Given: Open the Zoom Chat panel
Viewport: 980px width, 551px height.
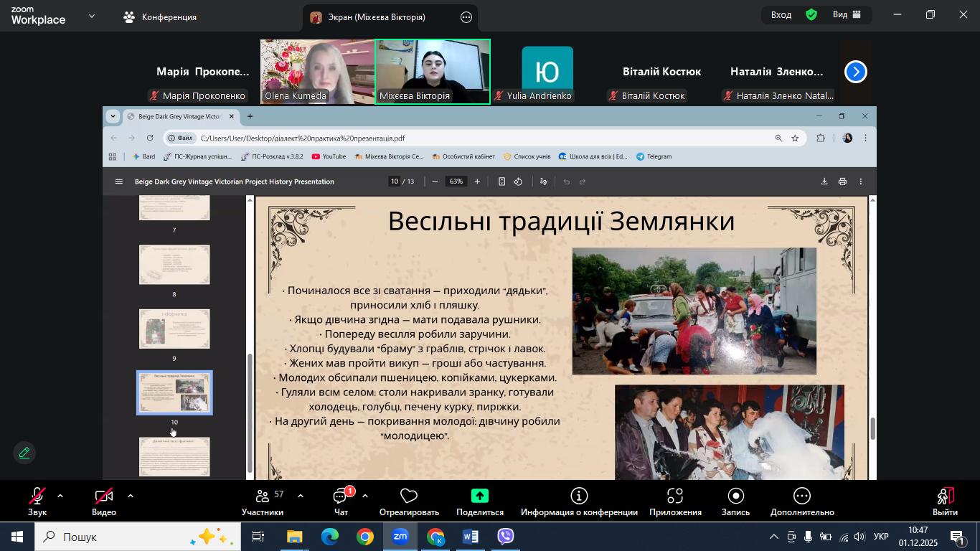Looking at the screenshot, I should click(341, 501).
